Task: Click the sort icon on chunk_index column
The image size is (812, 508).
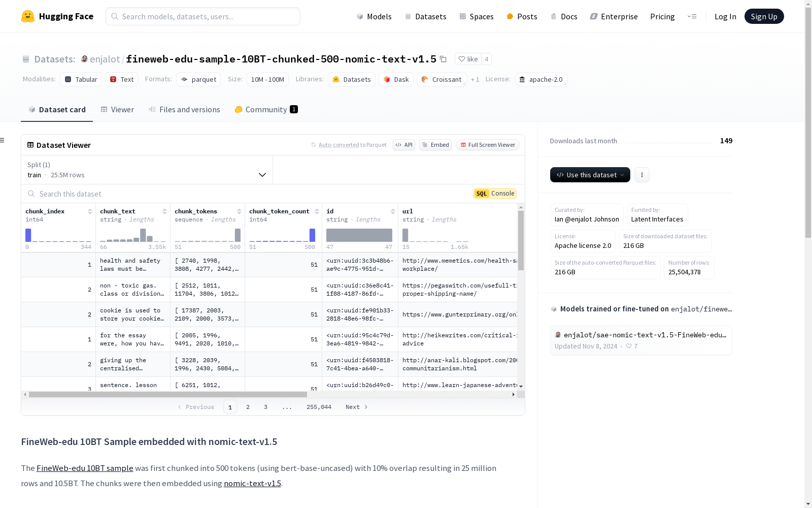Action: (90, 211)
